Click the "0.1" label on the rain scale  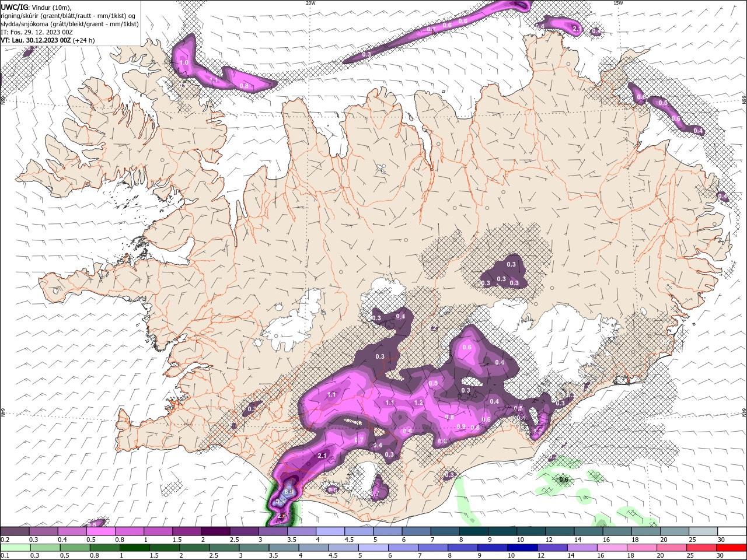[x=5, y=555]
